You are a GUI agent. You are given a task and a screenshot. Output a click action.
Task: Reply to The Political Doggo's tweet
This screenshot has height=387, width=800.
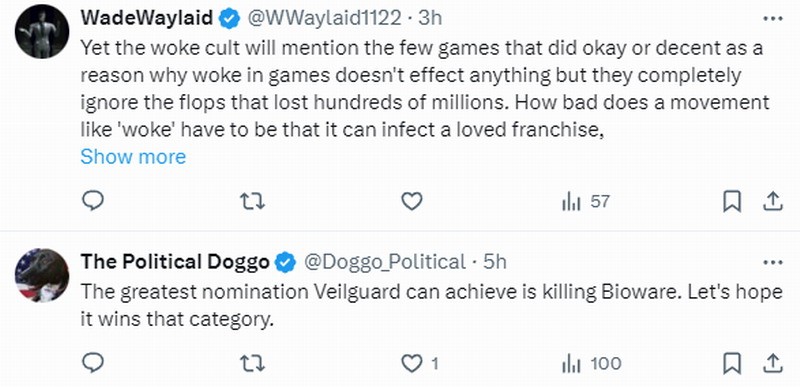[93, 363]
